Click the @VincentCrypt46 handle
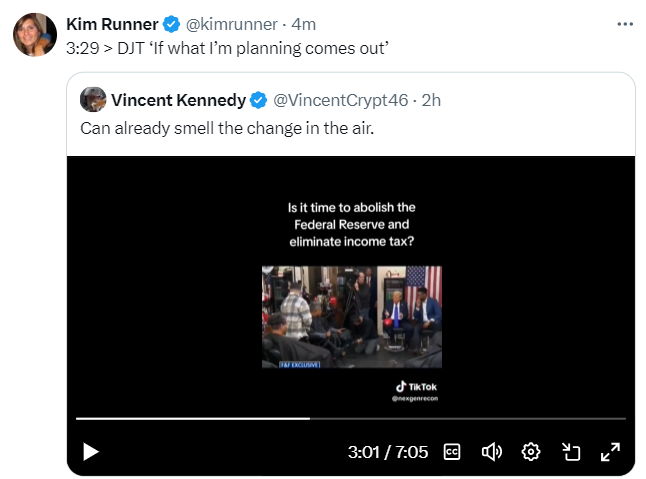The height and width of the screenshot is (479, 646). pos(342,100)
